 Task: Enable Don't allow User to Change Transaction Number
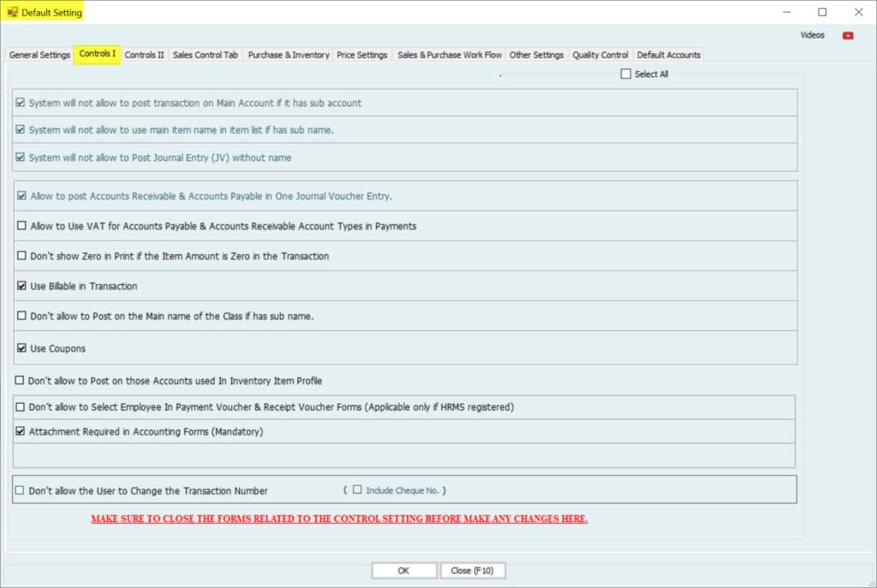coord(20,490)
